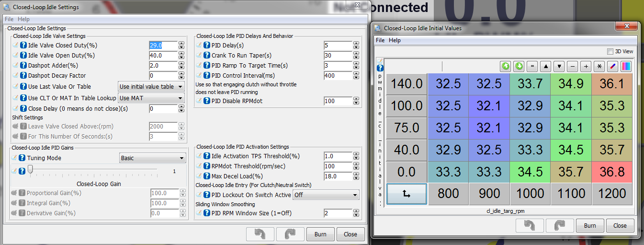Click the increment up-triangle table tool
The width and height of the screenshot is (644, 245).
545,67
